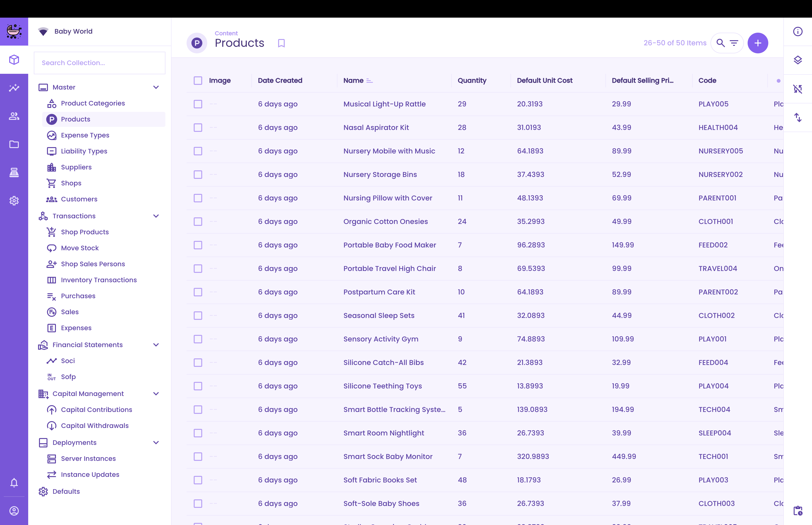Image resolution: width=812 pixels, height=525 pixels.
Task: Bookmark the Products collection
Action: point(281,43)
